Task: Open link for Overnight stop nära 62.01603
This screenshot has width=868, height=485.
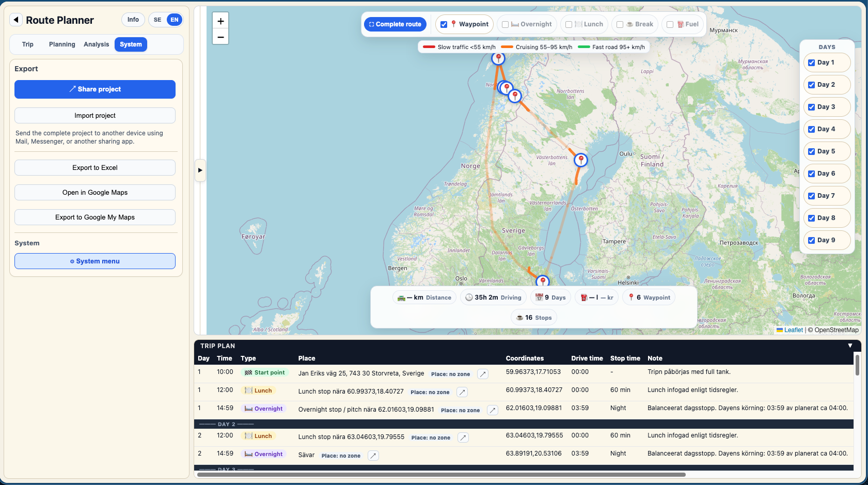Action: point(493,410)
